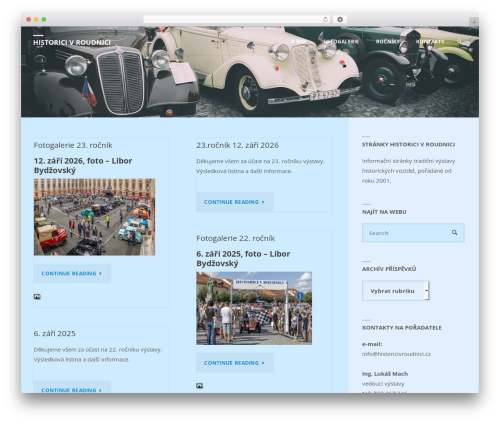Screen dimensions: 500x423
Task: Continue reading the Fotogalerie 23. ročník post
Action: tap(72, 273)
